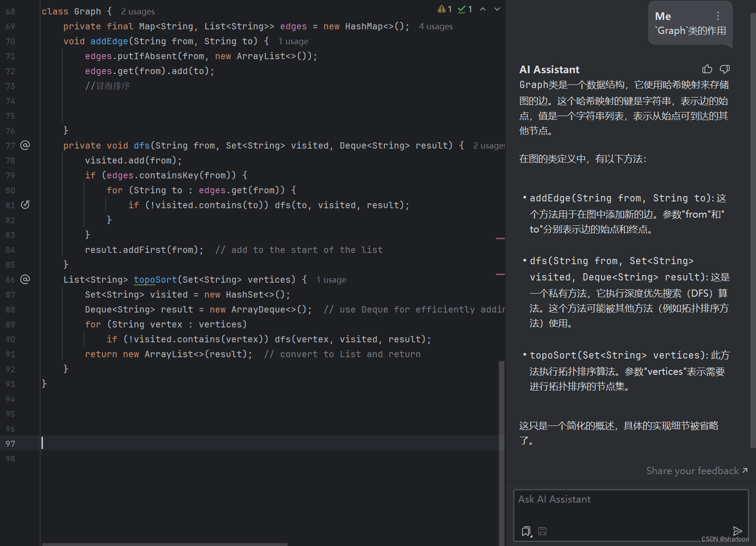Click the '2 usages' hint beside class Graph
Viewport: 756px width, 546px height.
click(x=138, y=12)
